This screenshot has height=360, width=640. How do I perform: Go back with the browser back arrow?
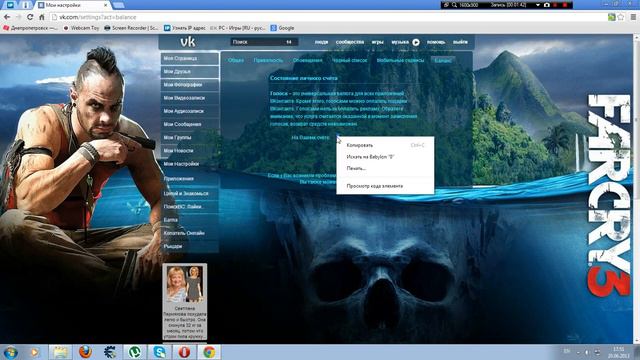pos(7,17)
